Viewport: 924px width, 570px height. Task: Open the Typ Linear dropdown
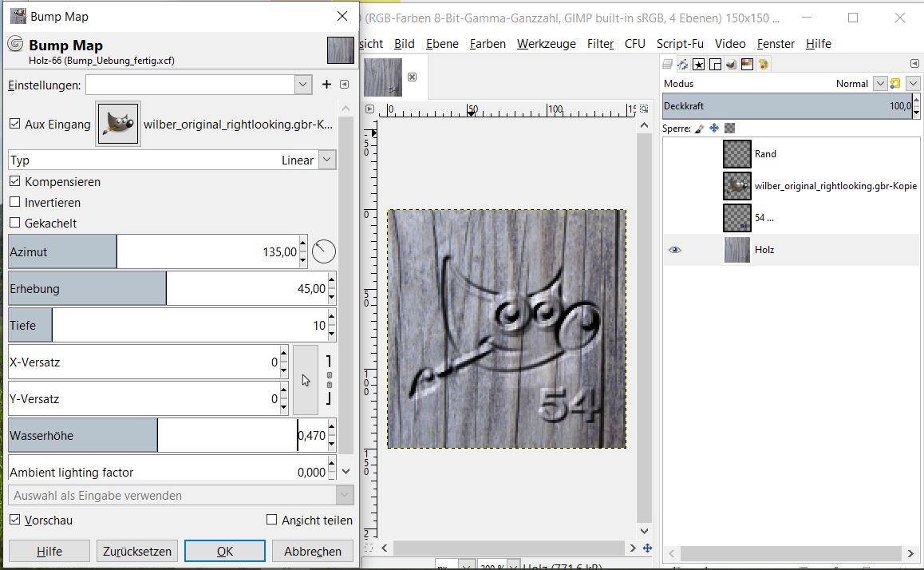coord(326,160)
